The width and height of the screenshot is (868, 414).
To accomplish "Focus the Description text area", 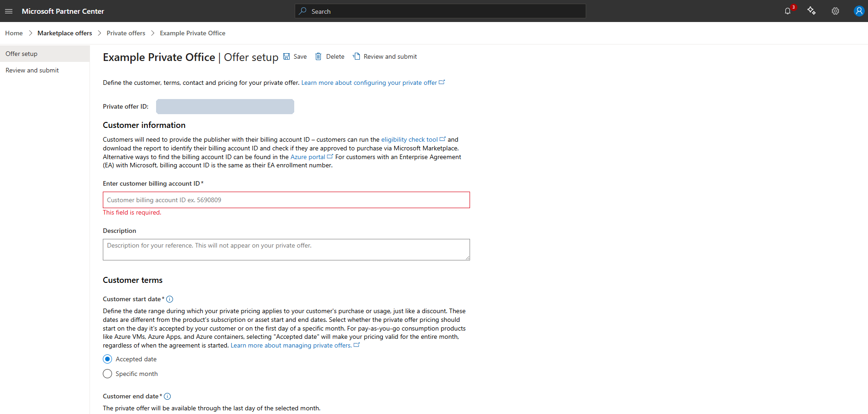I will 286,249.
